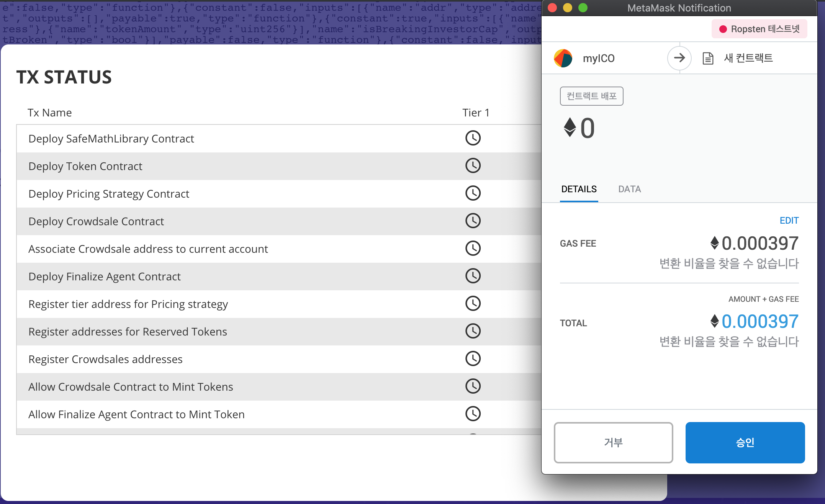Select the DETAILS tab
The width and height of the screenshot is (825, 504).
[x=579, y=189]
